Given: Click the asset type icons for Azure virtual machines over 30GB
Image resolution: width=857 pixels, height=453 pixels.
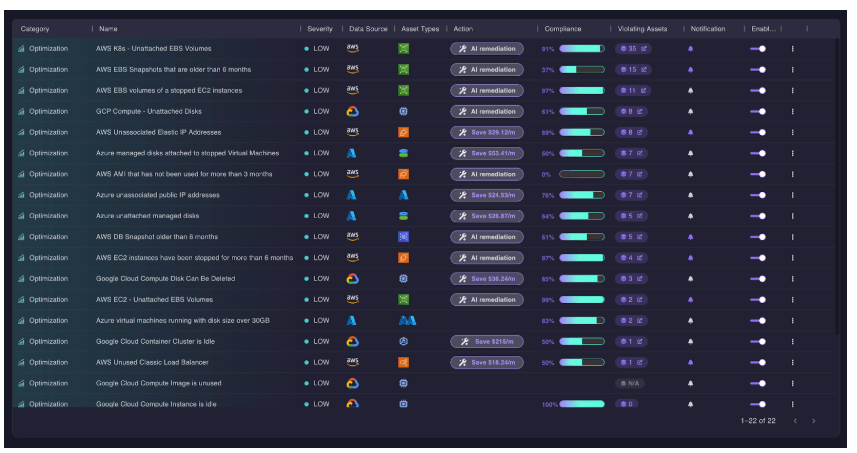Looking at the screenshot, I should pyautogui.click(x=407, y=321).
